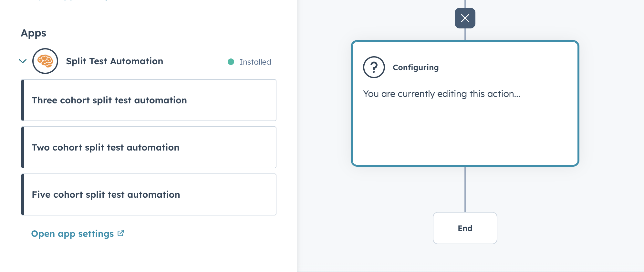Click the Installed label text

click(255, 62)
